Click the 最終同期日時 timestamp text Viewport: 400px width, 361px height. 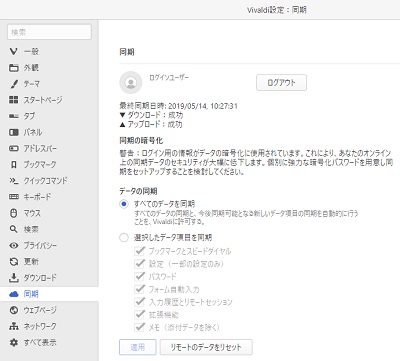pyautogui.click(x=178, y=106)
